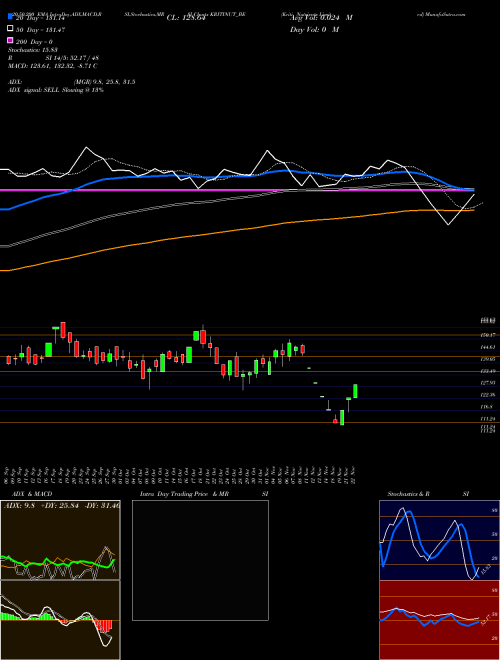Click the 'MACD: 123.61, 132.32, -8.71 C' line
This screenshot has width=500, height=660.
(53, 66)
